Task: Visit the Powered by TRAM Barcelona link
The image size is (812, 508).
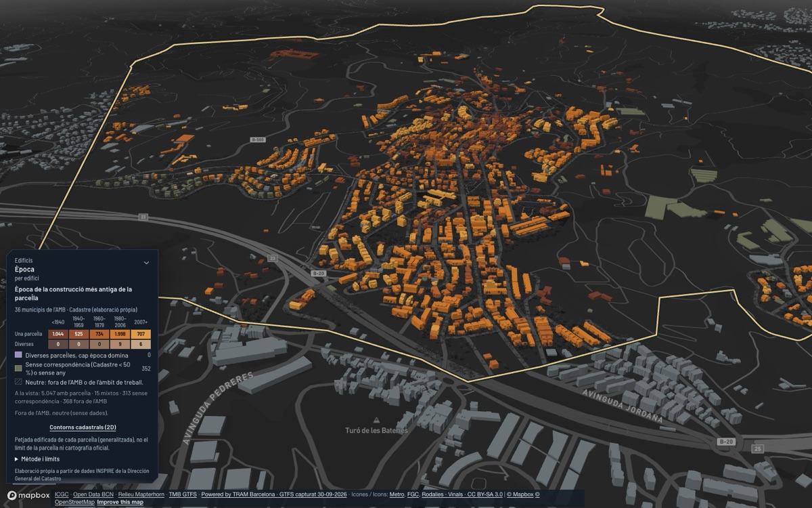Action: tap(238, 494)
